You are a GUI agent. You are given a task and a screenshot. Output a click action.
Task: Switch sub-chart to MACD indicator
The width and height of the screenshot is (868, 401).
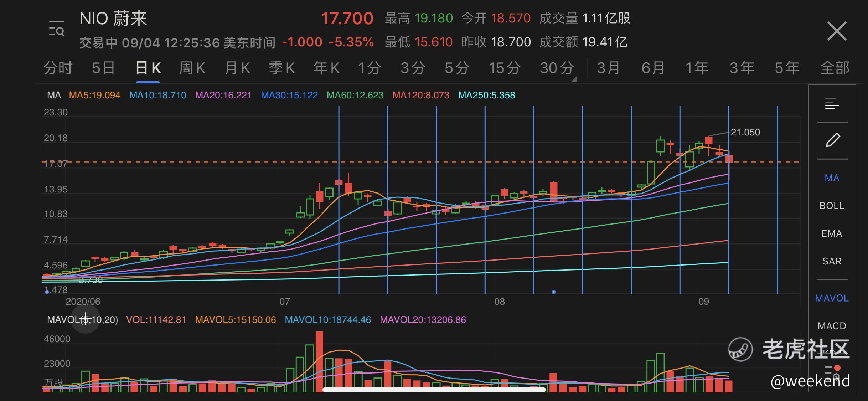832,326
